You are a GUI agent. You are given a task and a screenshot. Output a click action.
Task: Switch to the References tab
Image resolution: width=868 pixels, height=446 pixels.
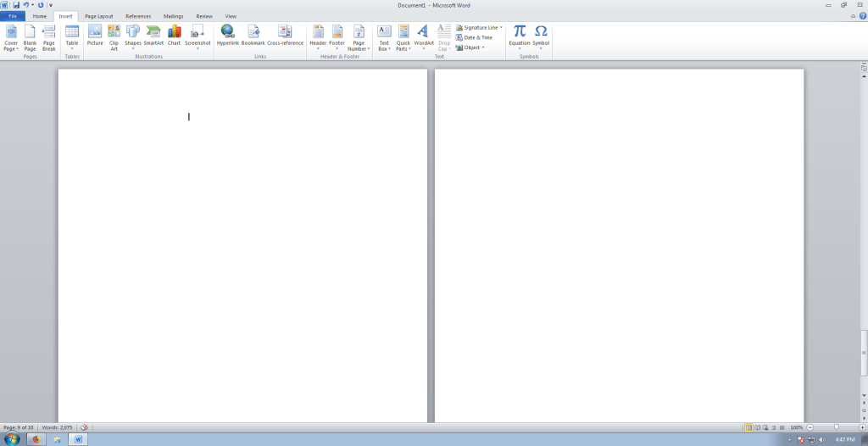click(138, 16)
